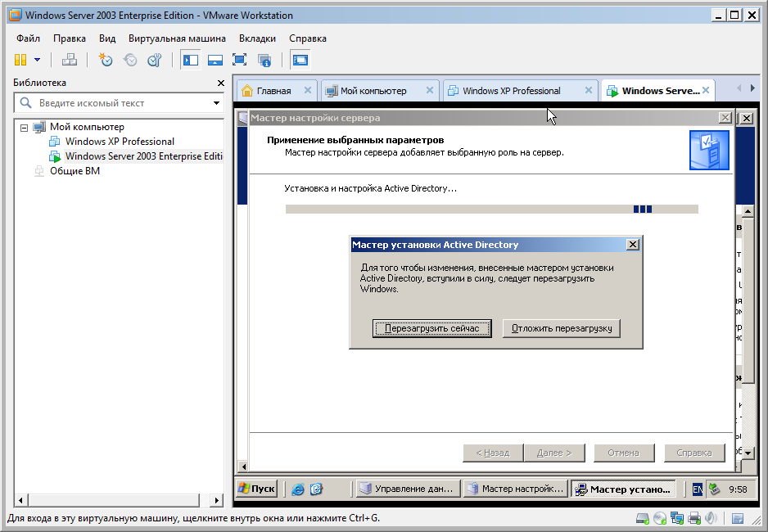Click the printer device status icon
Image resolution: width=768 pixels, height=532 pixels.
pos(694,518)
